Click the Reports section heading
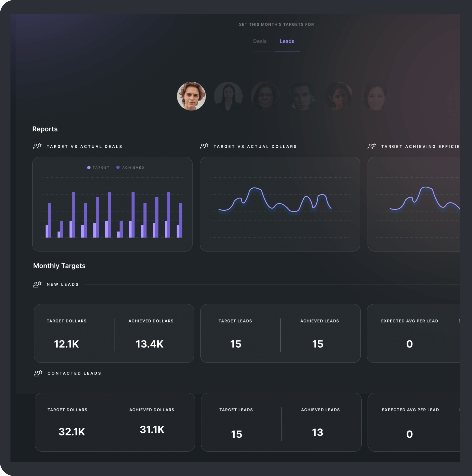Image resolution: width=472 pixels, height=476 pixels. tap(45, 128)
